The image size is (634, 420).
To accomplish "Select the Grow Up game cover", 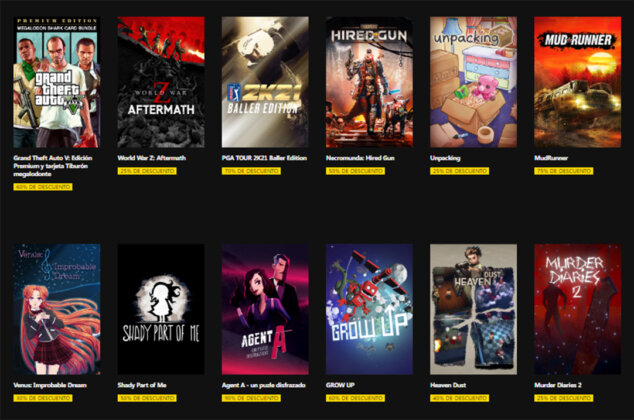I will coord(369,309).
